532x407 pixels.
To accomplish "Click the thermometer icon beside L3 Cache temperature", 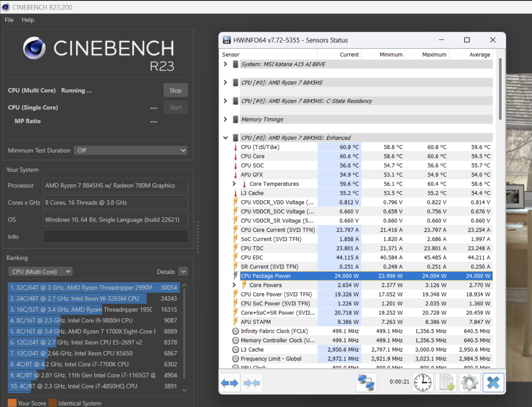I will tap(235, 193).
